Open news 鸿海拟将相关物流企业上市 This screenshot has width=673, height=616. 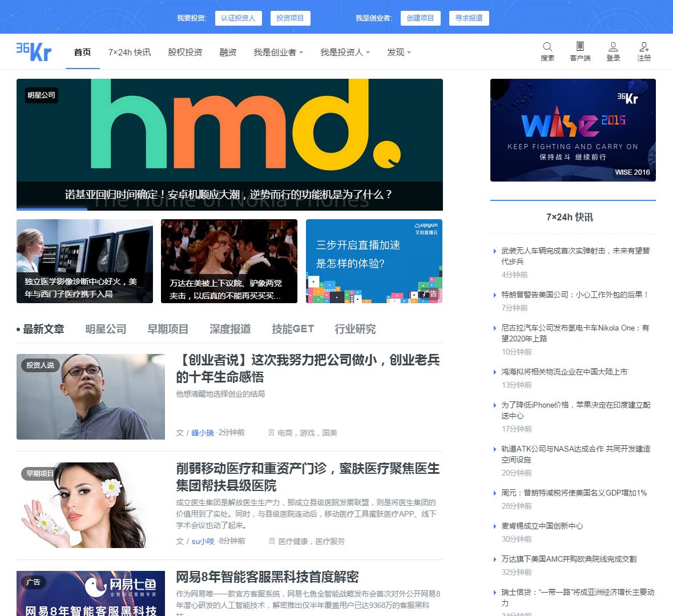pos(565,372)
